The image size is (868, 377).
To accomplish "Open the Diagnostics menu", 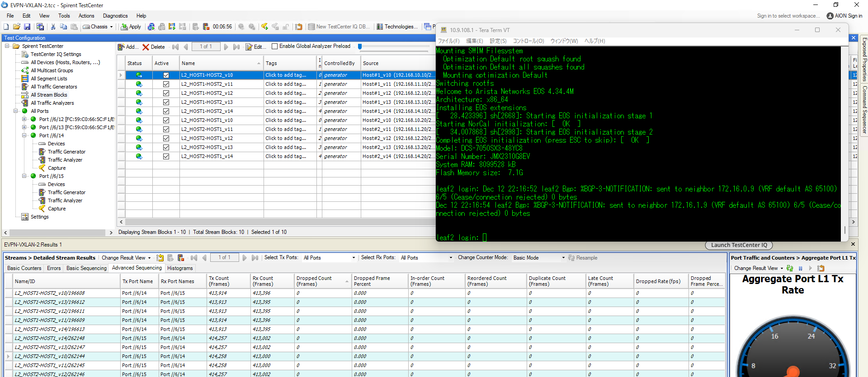I will (x=115, y=16).
